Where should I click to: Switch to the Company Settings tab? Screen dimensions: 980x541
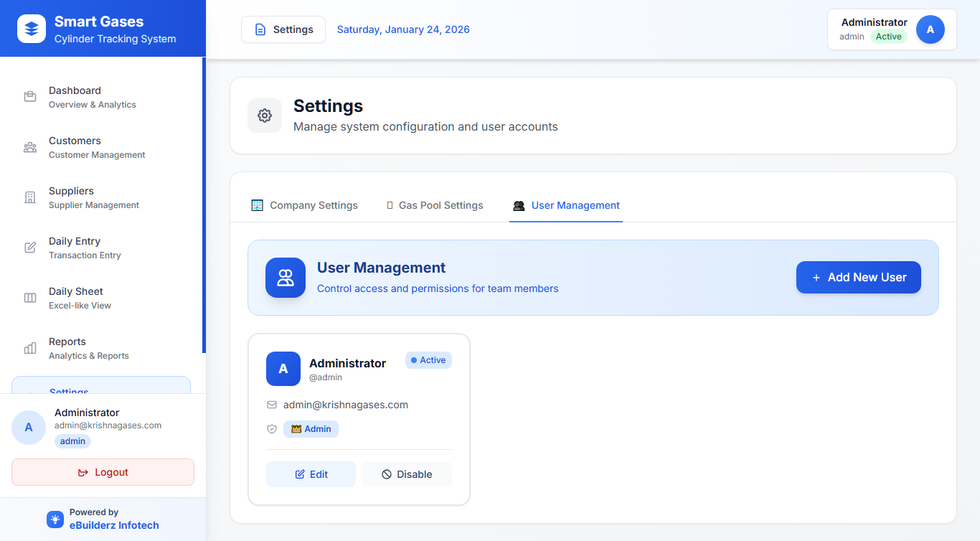[304, 205]
